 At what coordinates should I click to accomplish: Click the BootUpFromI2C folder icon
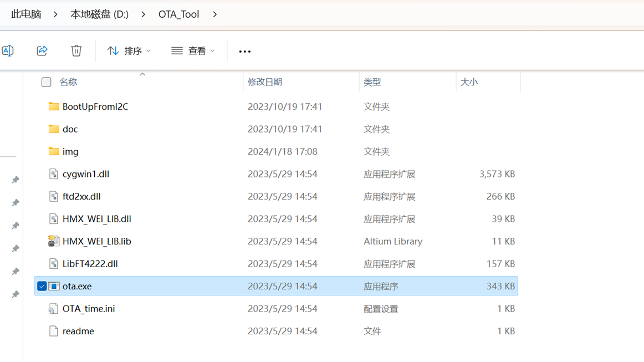click(53, 106)
